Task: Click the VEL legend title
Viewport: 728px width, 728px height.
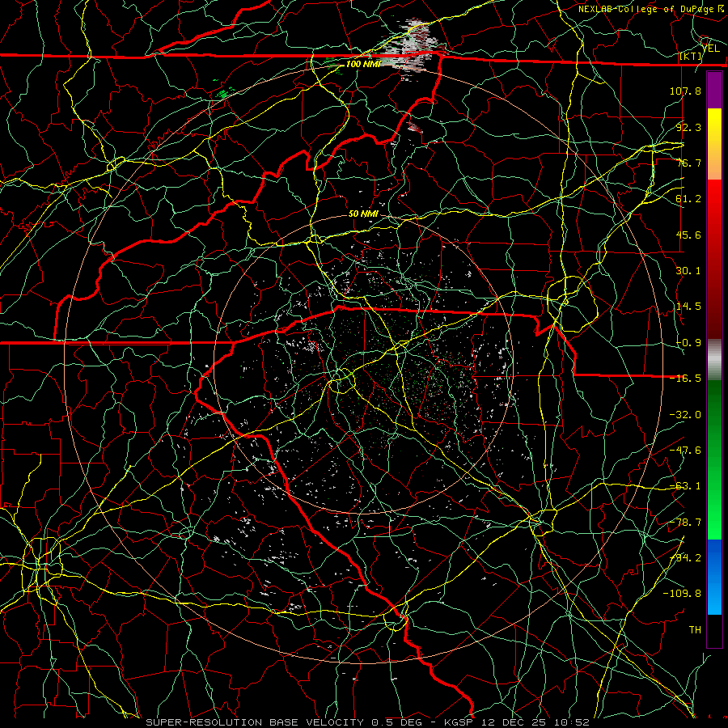Action: 711,49
